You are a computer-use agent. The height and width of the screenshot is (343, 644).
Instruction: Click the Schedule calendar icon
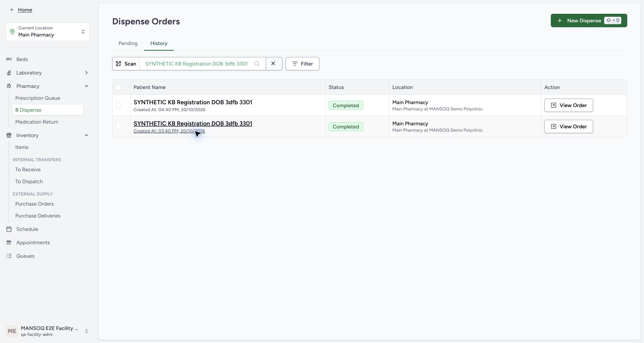click(x=9, y=229)
